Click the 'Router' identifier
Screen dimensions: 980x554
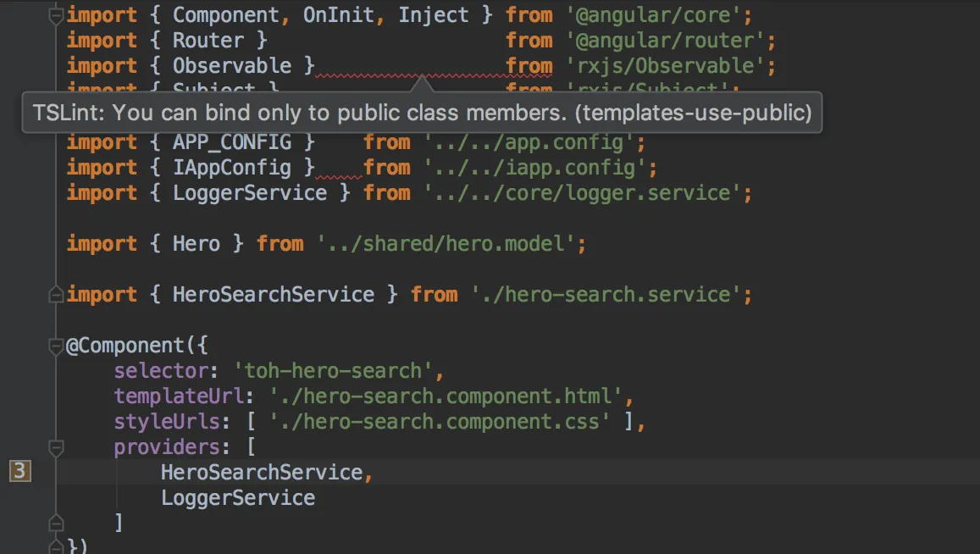pyautogui.click(x=208, y=41)
